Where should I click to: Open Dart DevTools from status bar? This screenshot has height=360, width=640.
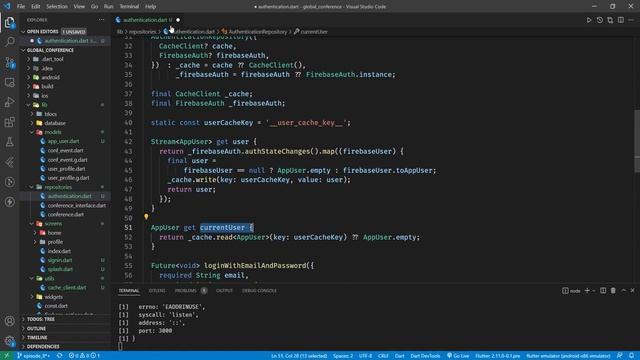pos(425,356)
